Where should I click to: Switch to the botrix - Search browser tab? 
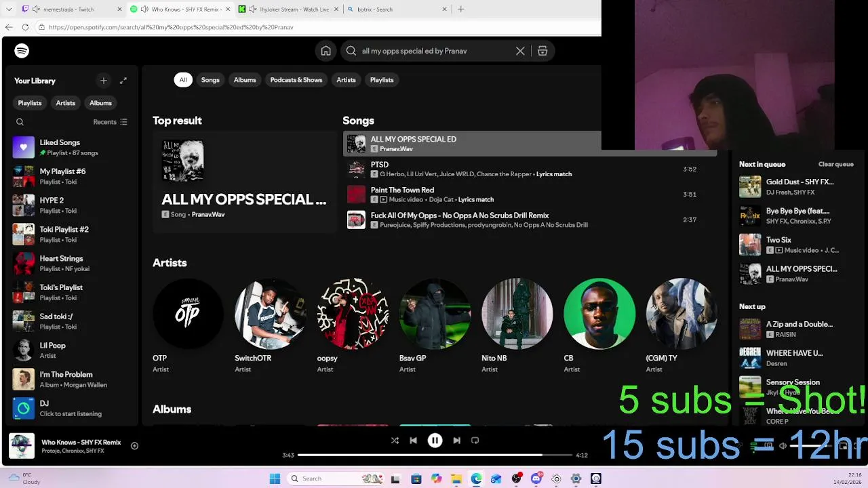[x=397, y=9]
